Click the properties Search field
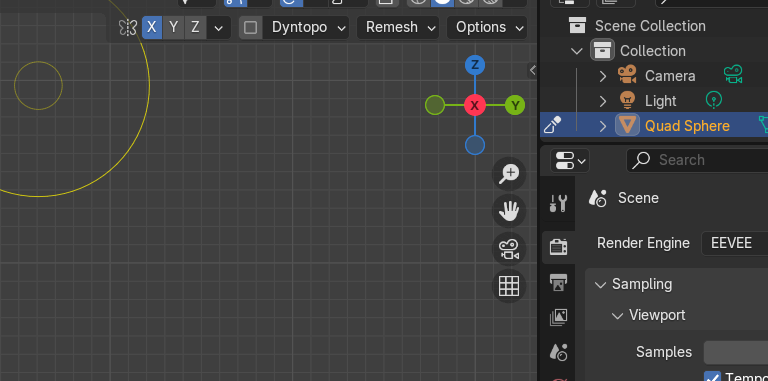This screenshot has width=768, height=381. pos(697,160)
